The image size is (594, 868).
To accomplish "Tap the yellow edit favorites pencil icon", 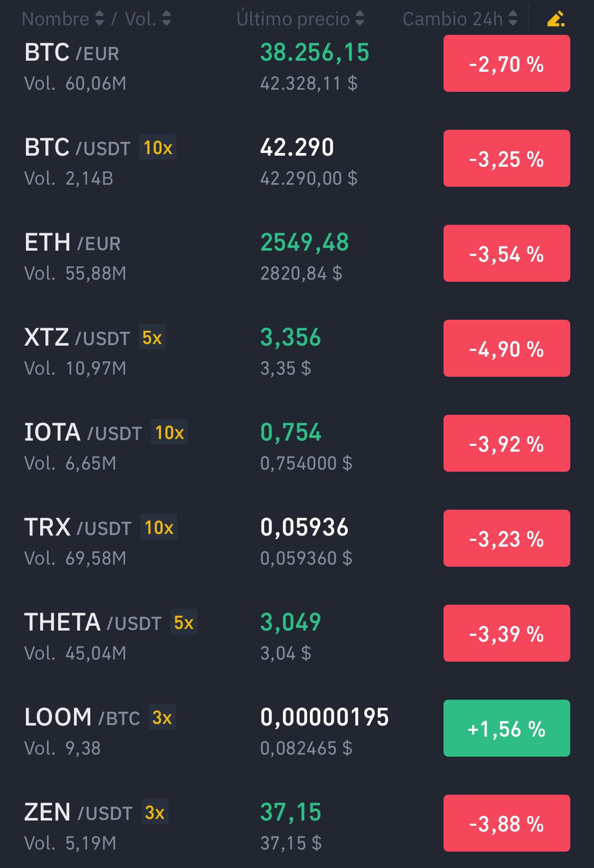I will coord(555,19).
